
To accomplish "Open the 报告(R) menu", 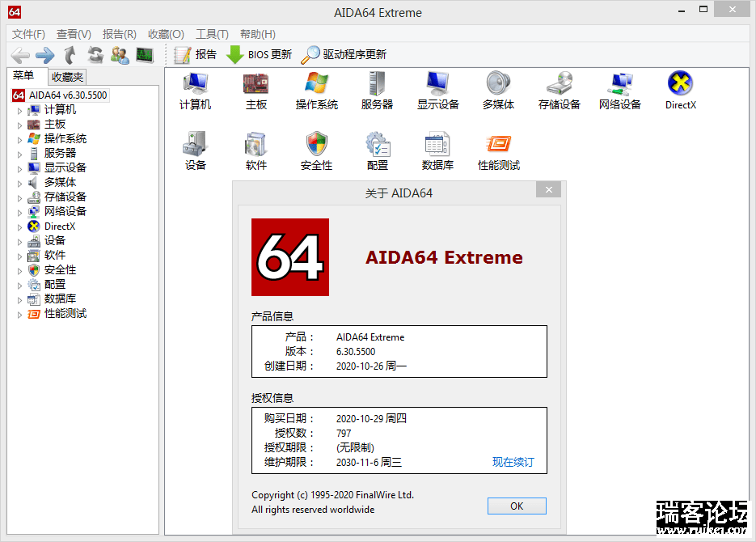I will coord(120,34).
